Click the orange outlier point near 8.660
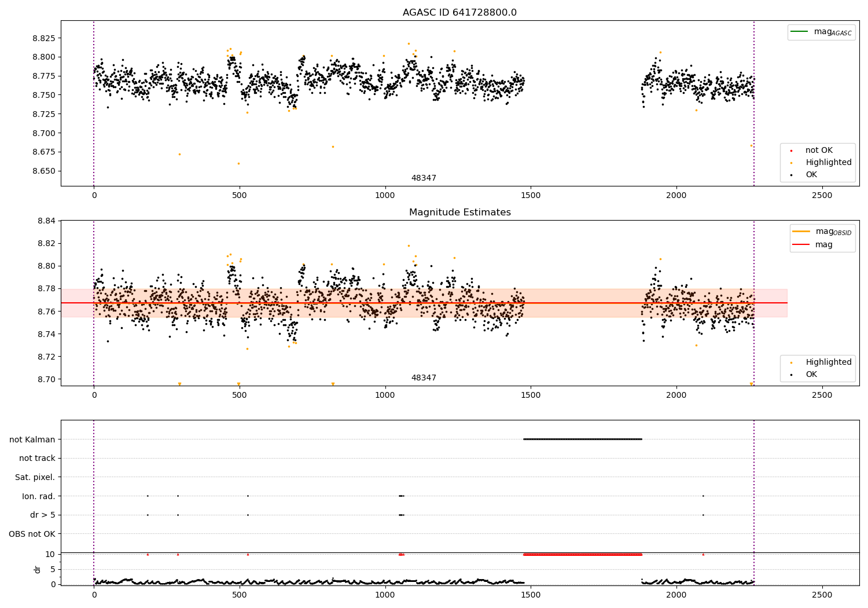Viewport: 868px width, 608px height. 238,164
